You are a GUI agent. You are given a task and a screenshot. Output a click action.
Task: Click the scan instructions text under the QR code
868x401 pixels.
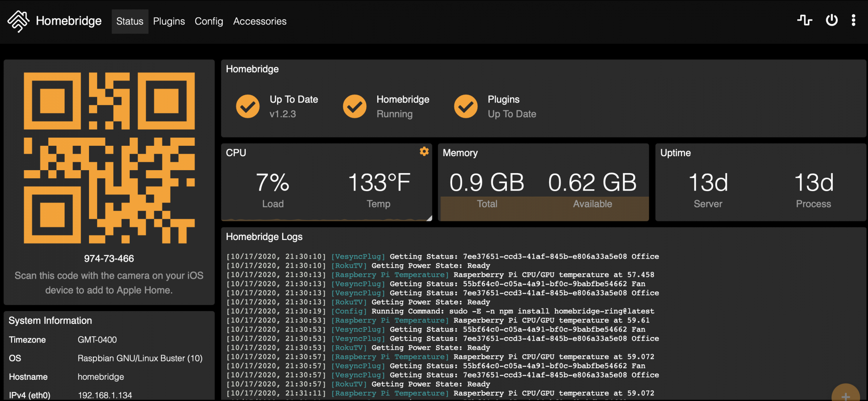tap(109, 283)
